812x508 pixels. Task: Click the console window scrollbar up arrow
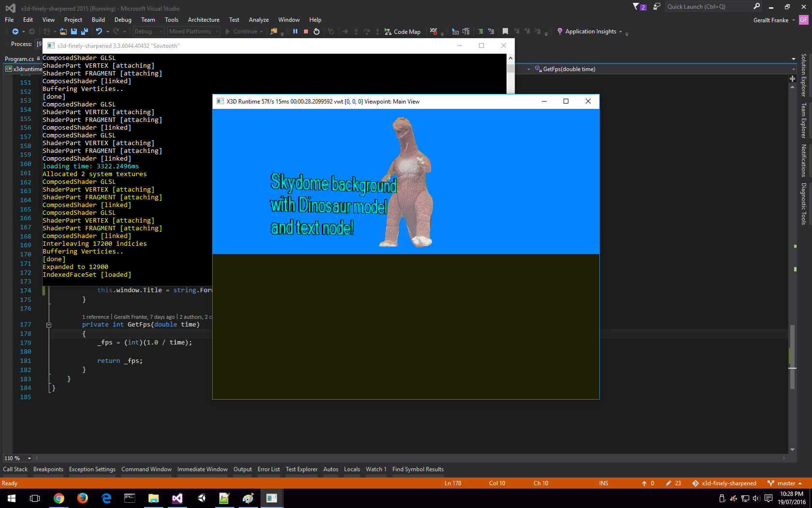click(x=510, y=58)
